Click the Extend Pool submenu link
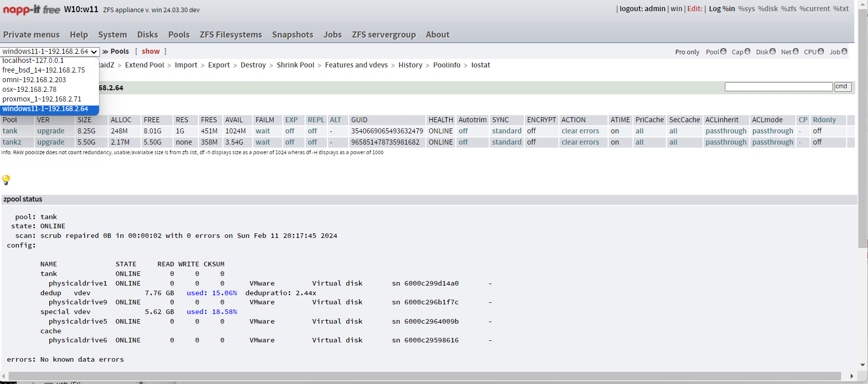Image resolution: width=868 pixels, height=384 pixels. [145, 65]
